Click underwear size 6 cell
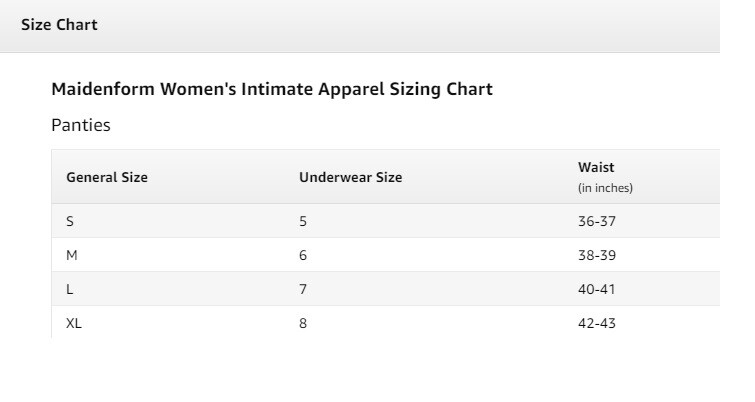 click(303, 255)
